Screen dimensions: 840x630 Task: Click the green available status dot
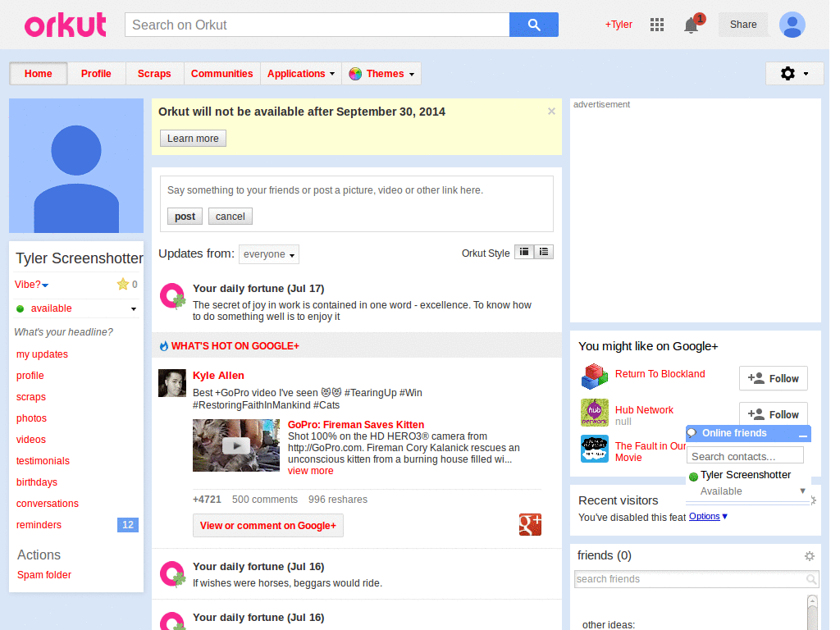coord(21,308)
